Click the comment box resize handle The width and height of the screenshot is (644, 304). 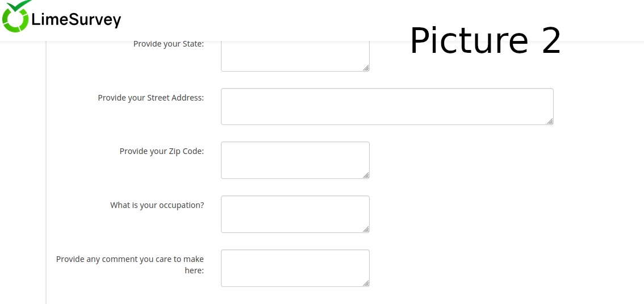coord(366,283)
